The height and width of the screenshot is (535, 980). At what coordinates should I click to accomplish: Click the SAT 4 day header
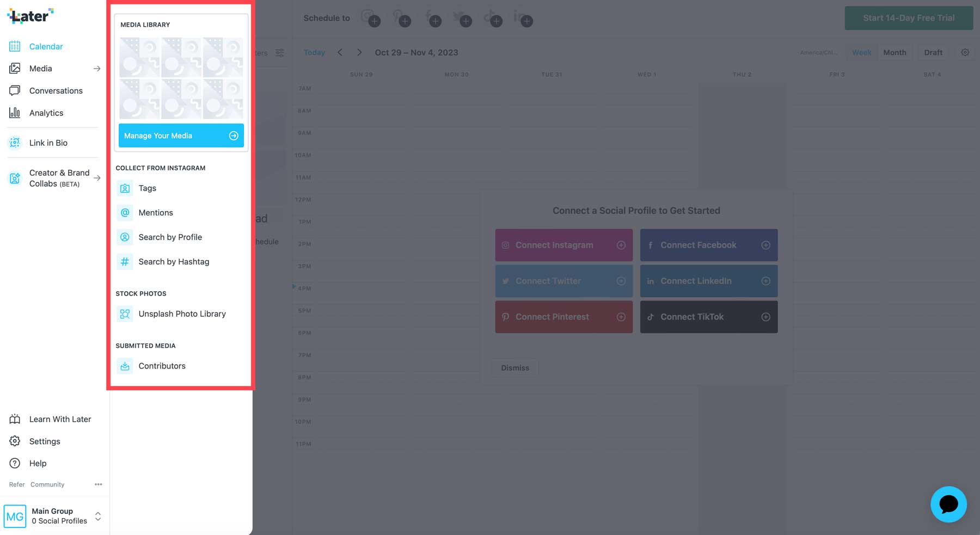click(932, 75)
